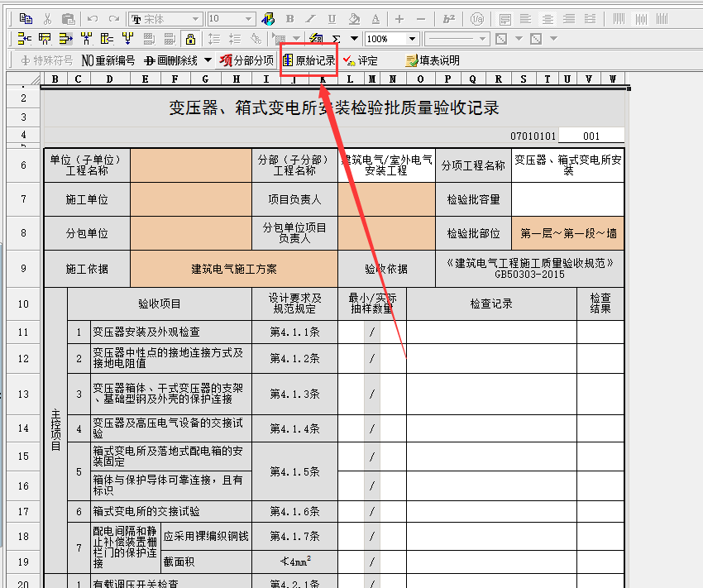The image size is (703, 588).
Task: Select the empty cell beside 施工单位
Action: [190, 199]
